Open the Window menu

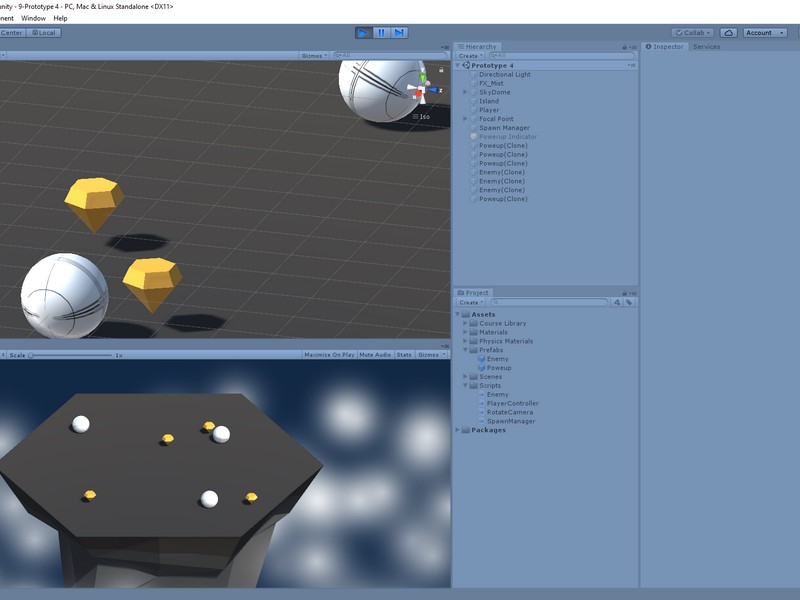[x=33, y=18]
